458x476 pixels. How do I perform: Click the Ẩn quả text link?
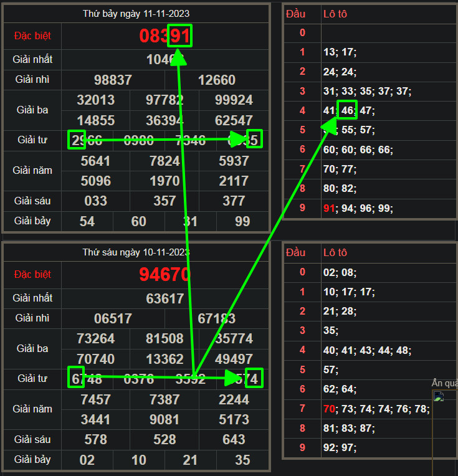click(445, 383)
